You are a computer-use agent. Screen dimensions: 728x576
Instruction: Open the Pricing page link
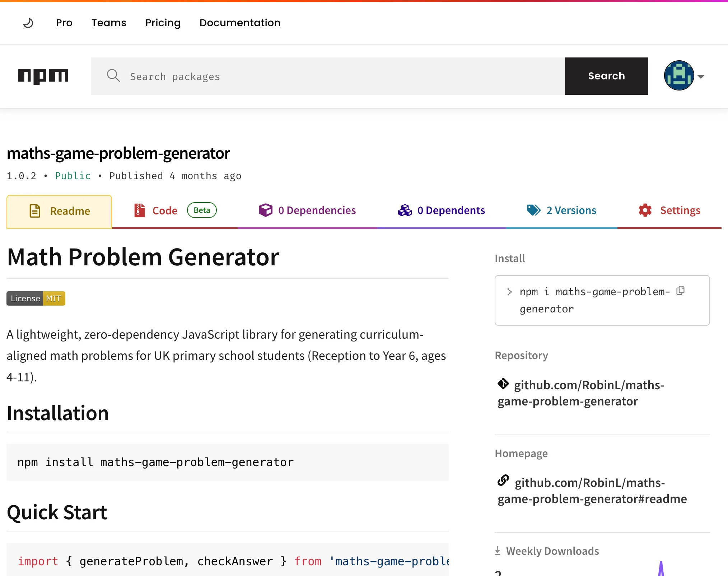[163, 23]
